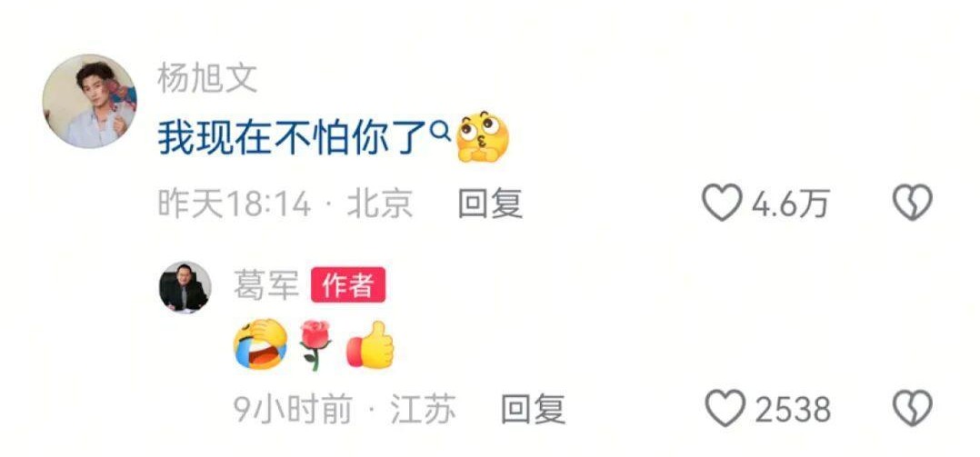Screen dimensions: 980x457
Task: Tap the peeking emoji in 杨旭文's comment
Action: coord(483,137)
